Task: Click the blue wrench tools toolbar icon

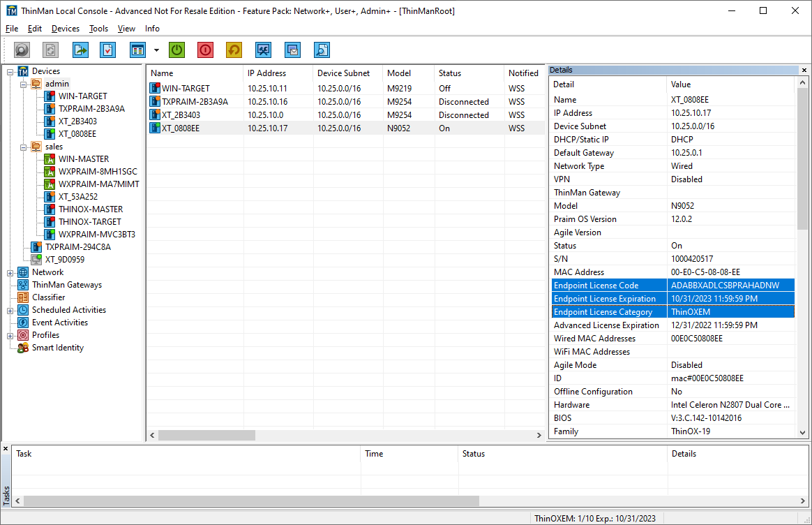Action: 264,50
